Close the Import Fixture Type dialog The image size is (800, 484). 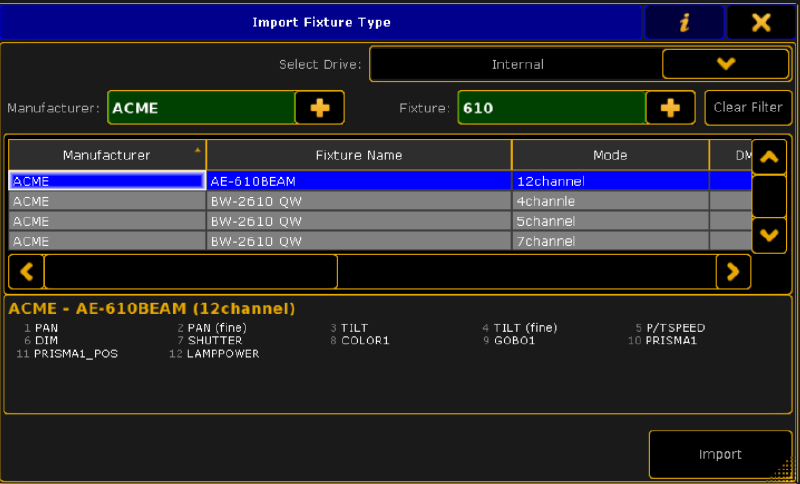(x=761, y=22)
